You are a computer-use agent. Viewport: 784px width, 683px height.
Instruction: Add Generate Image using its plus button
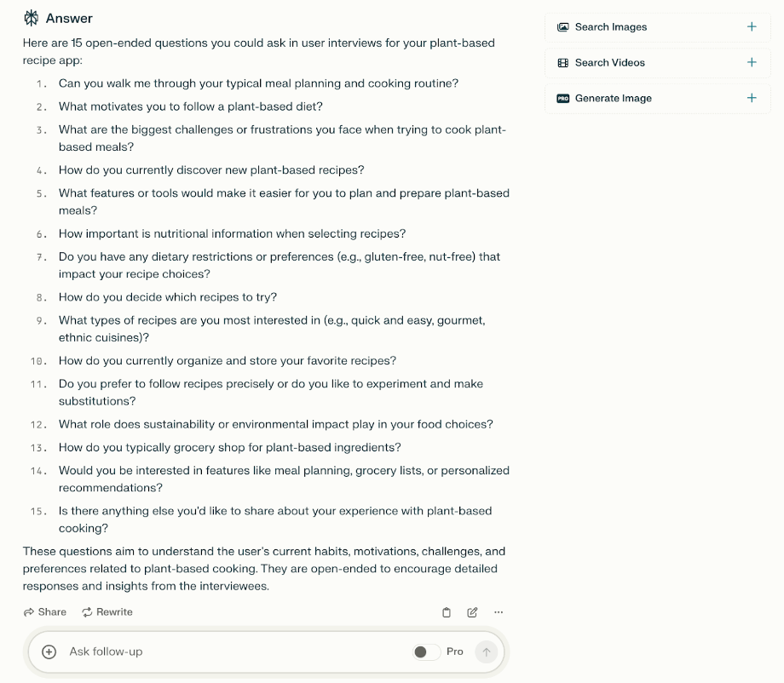click(752, 98)
